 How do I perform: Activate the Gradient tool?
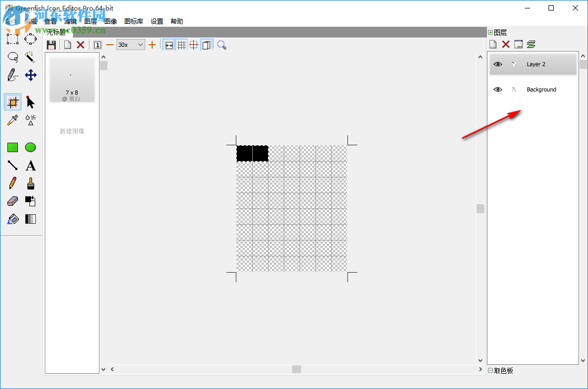[x=31, y=219]
